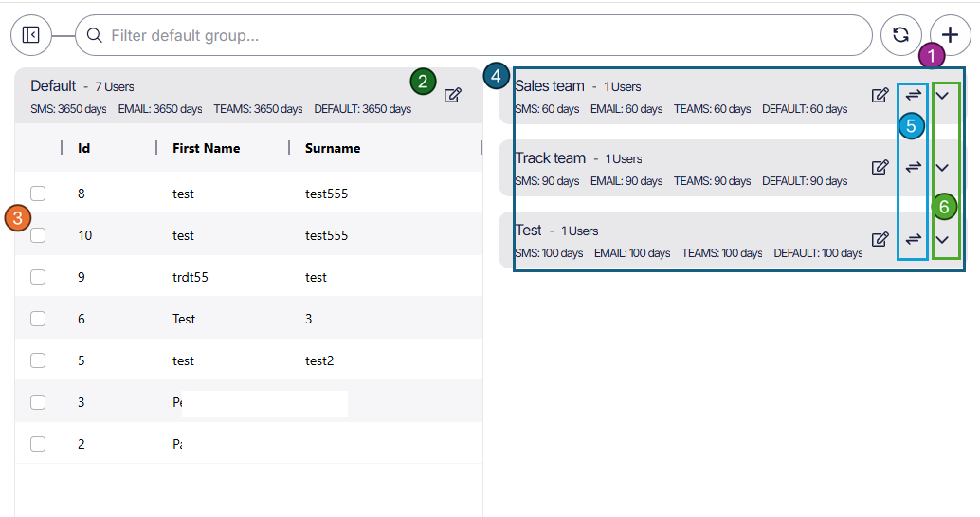Click the Surname column header

point(333,148)
